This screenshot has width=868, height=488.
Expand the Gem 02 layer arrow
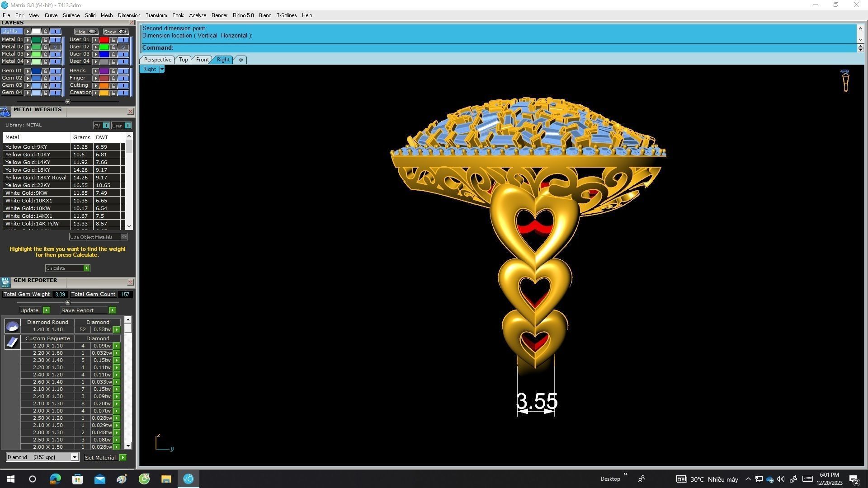click(28, 78)
